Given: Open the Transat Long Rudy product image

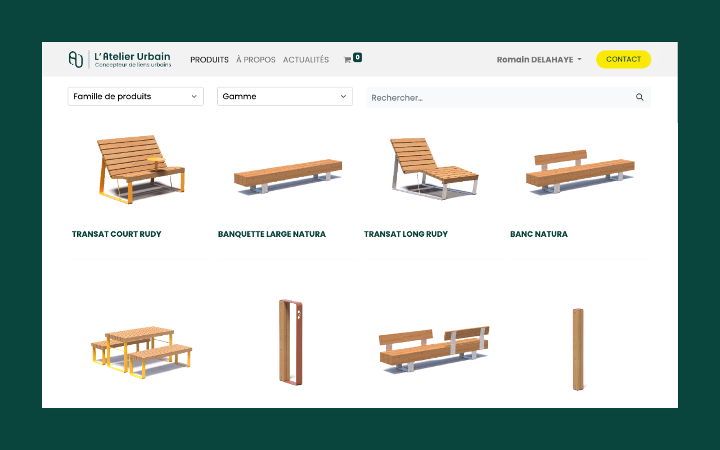Looking at the screenshot, I should pyautogui.click(x=434, y=169).
